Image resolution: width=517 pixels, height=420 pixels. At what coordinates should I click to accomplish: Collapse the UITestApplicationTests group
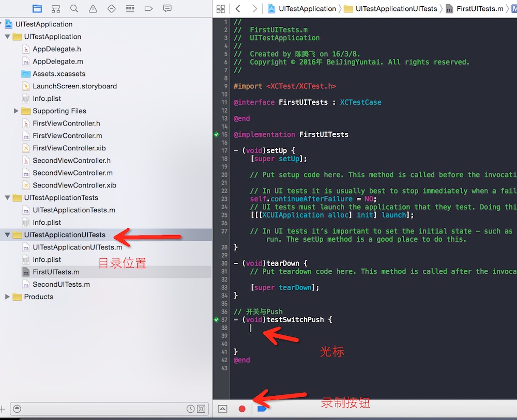tap(7, 198)
